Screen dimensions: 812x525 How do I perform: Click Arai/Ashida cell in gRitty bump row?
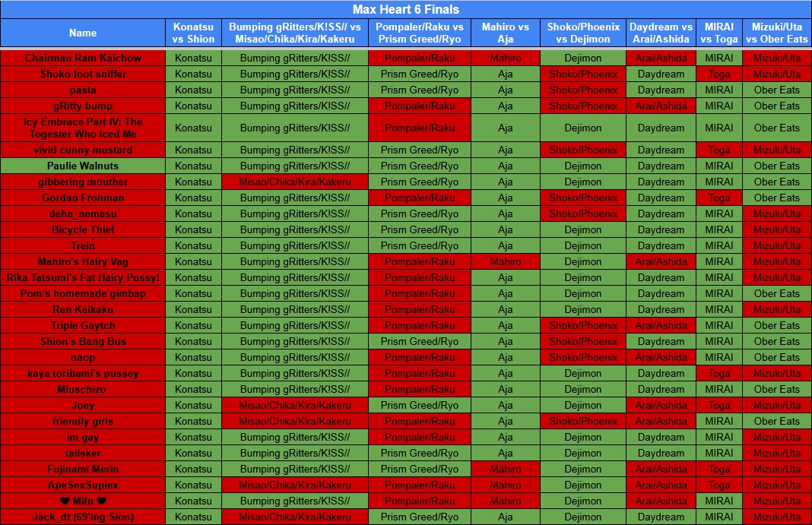(x=661, y=106)
